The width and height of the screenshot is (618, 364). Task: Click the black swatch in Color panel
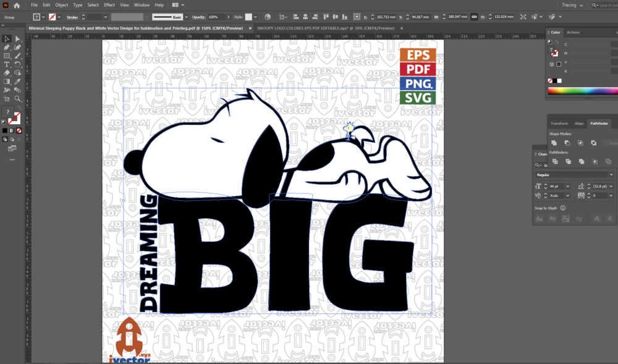click(x=555, y=81)
